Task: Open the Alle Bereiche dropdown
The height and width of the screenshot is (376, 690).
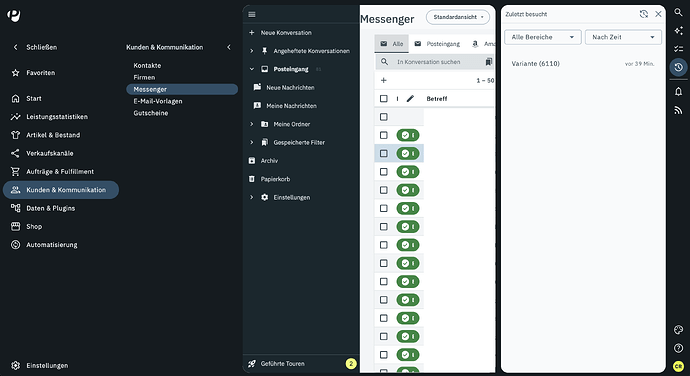Action: [543, 37]
